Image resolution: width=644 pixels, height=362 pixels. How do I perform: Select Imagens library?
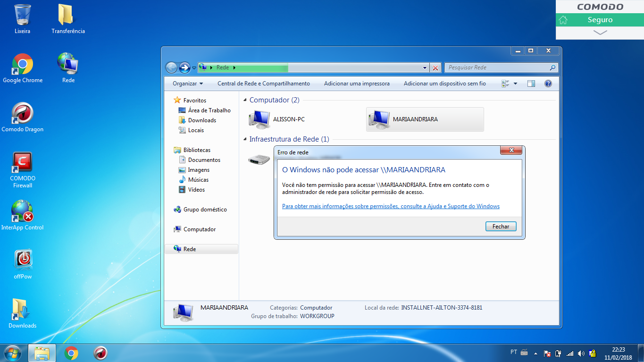click(194, 169)
